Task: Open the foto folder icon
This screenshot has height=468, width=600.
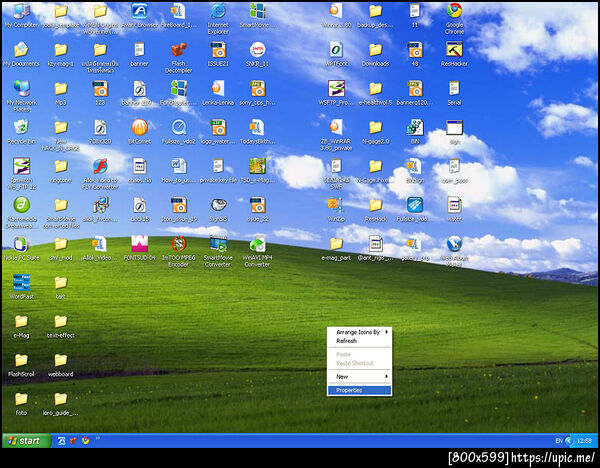Action: click(21, 404)
